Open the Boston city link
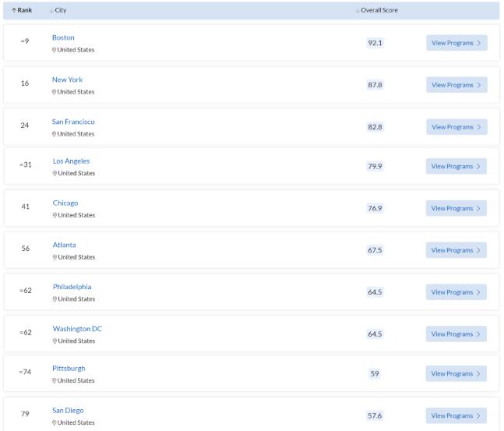This screenshot has height=431, width=504. [x=63, y=37]
